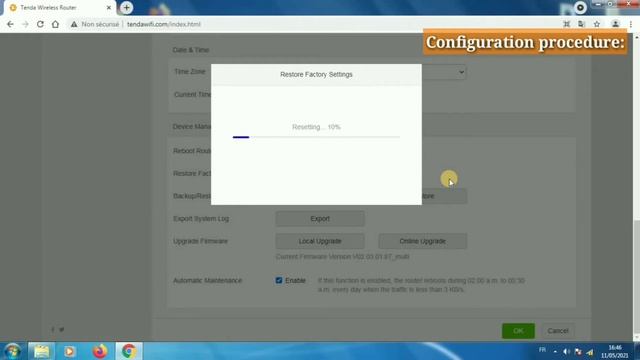Image resolution: width=640 pixels, height=360 pixels.
Task: Click the Current Firmware Version text
Action: click(x=342, y=257)
